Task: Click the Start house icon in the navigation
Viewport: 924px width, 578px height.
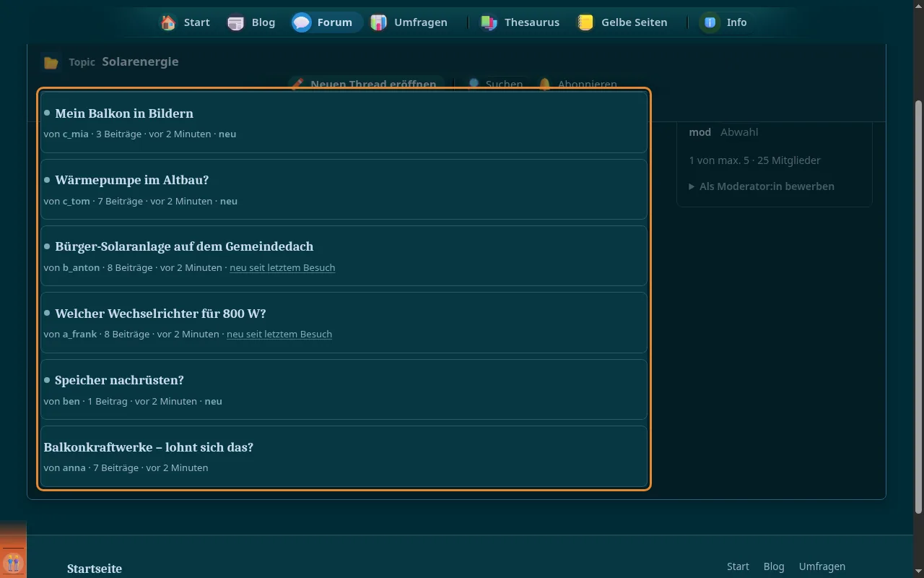Action: [x=168, y=22]
